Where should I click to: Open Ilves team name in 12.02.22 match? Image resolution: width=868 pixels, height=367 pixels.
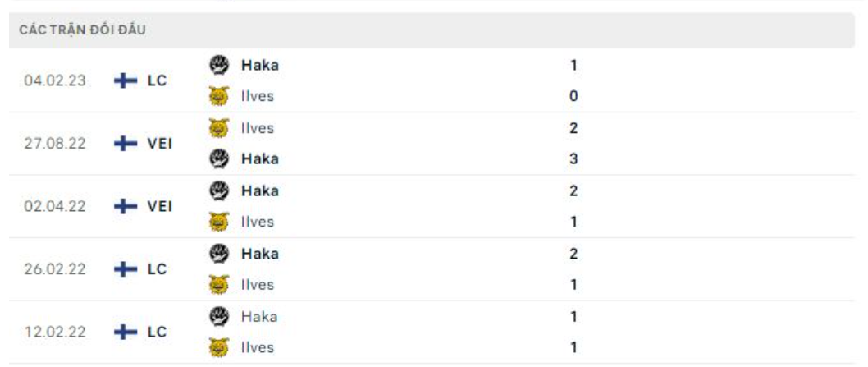[258, 348]
